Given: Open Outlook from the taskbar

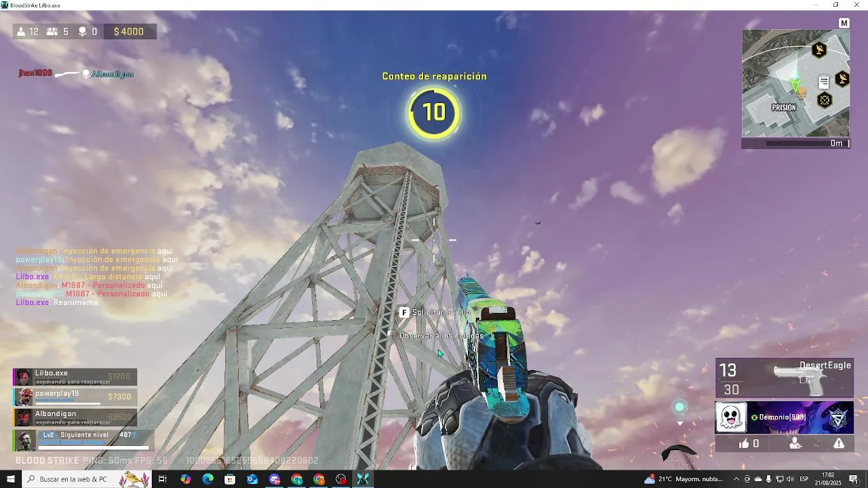Looking at the screenshot, I should tap(252, 479).
